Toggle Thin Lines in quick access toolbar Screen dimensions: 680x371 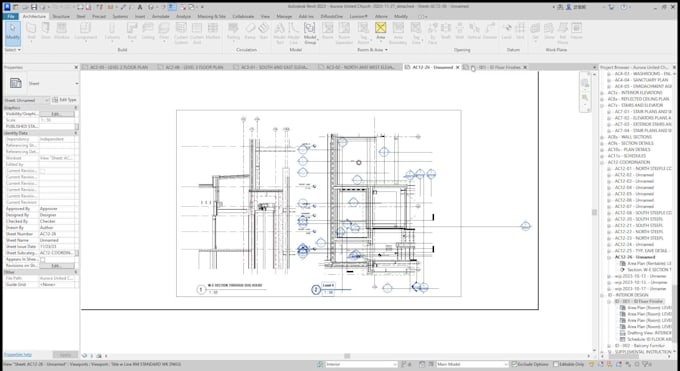coord(172,7)
